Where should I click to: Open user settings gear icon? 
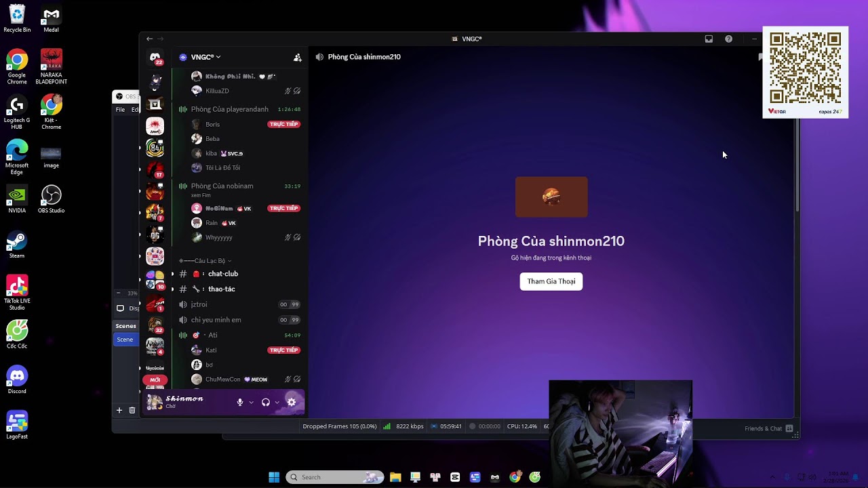click(x=292, y=402)
